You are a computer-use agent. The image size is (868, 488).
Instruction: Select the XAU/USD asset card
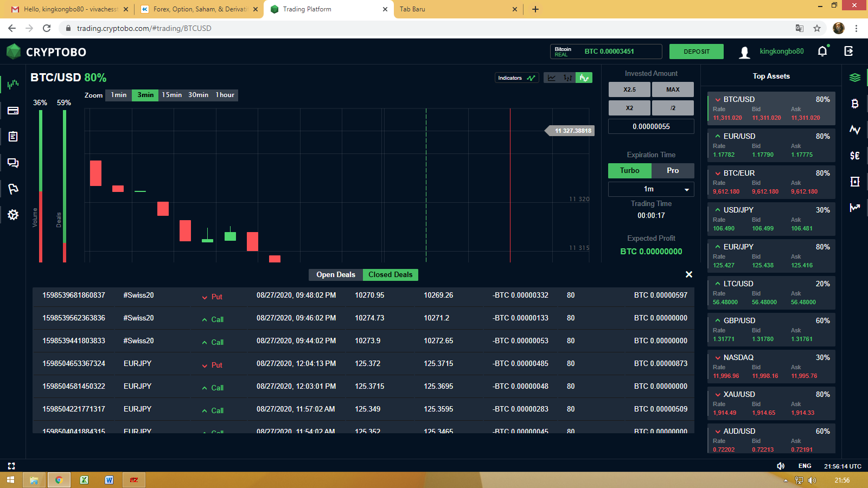tap(771, 404)
